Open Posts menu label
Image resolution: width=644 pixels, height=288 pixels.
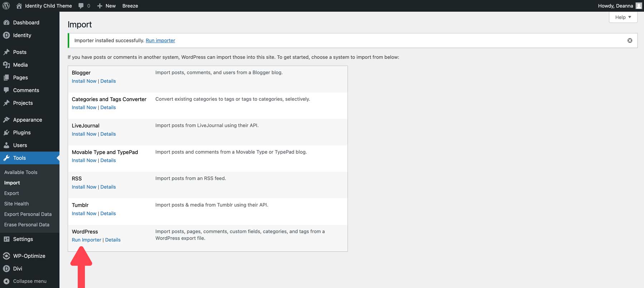pyautogui.click(x=20, y=52)
